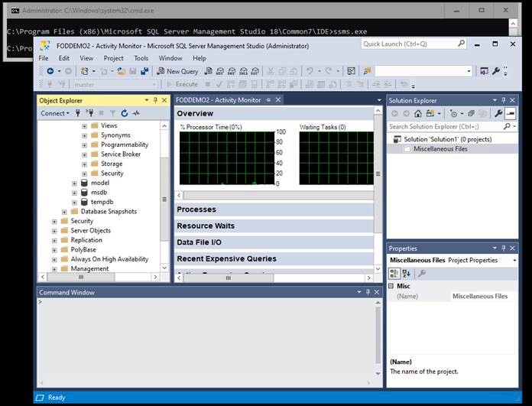This screenshot has height=406, width=532.
Task: Expand the tempdb database node
Action: click(74, 203)
